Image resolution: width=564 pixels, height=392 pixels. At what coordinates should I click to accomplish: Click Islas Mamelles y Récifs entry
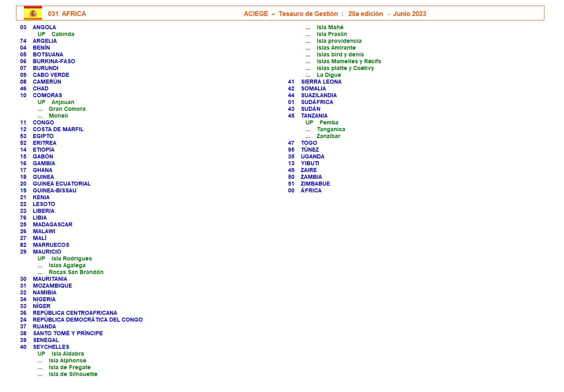click(348, 61)
